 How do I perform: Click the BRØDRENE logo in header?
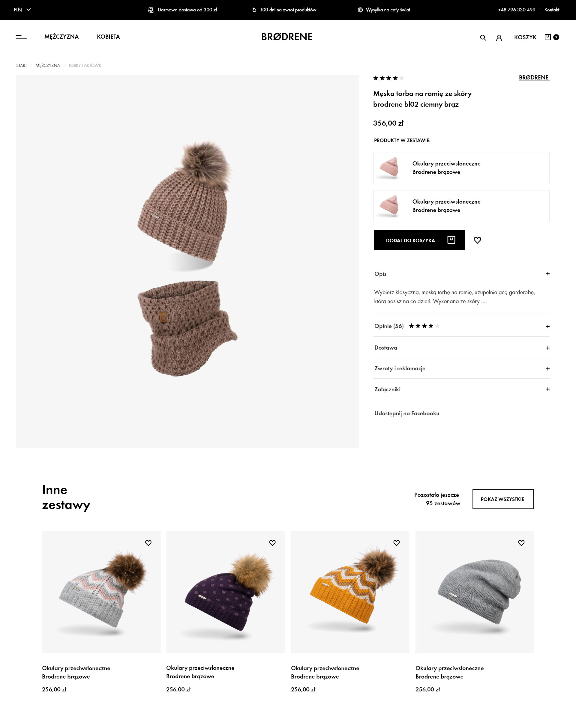click(x=287, y=37)
